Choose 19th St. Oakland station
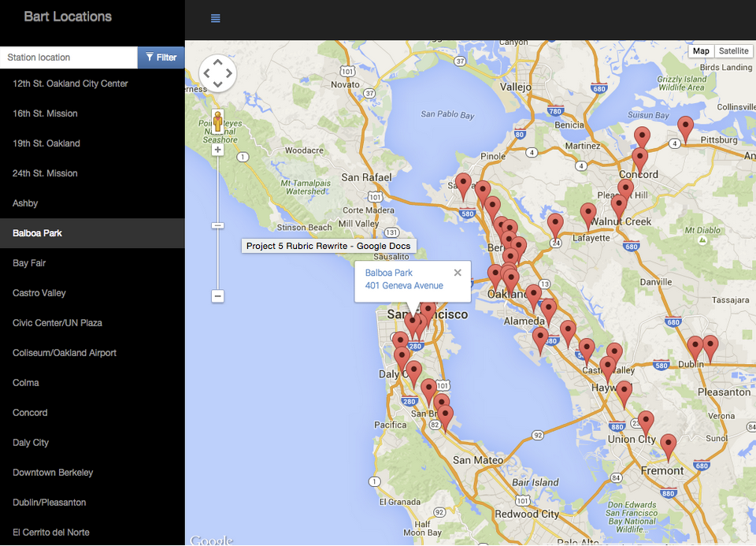 click(92, 143)
